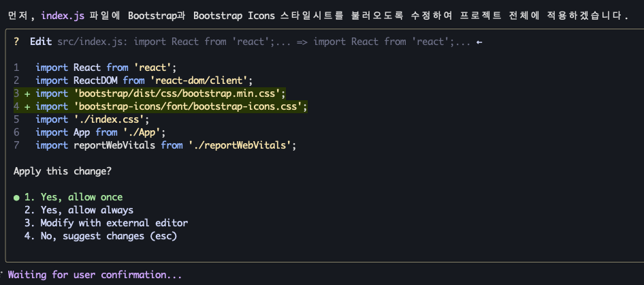Viewport: 644px width, 285px height.
Task: Click the ReactDOM import on line 2
Action: point(144,80)
